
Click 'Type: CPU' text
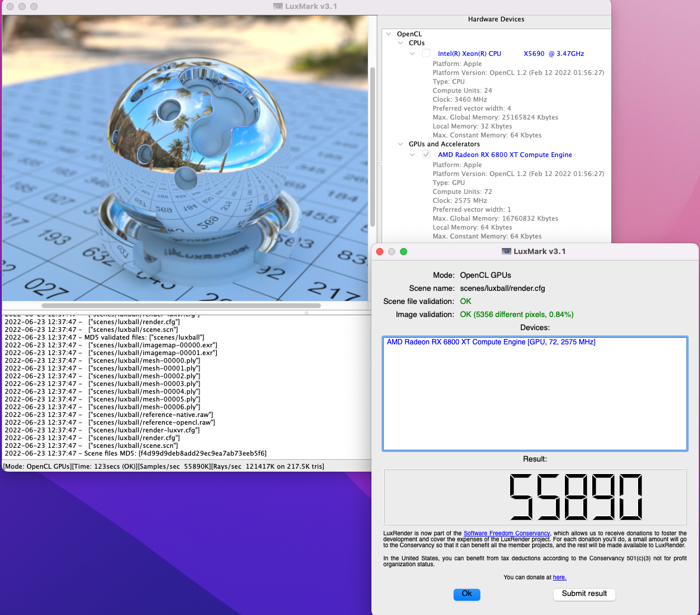click(449, 81)
